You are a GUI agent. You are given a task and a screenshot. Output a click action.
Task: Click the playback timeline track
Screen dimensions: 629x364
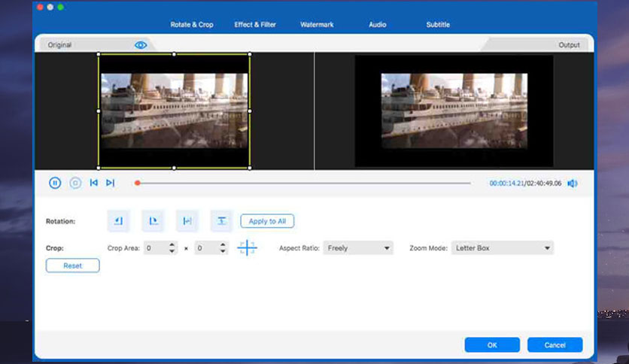coord(304,184)
